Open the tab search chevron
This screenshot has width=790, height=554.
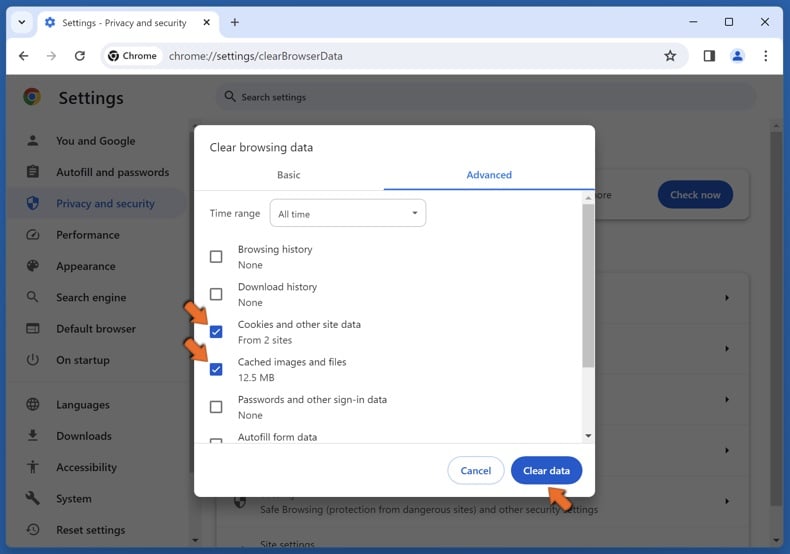click(22, 22)
